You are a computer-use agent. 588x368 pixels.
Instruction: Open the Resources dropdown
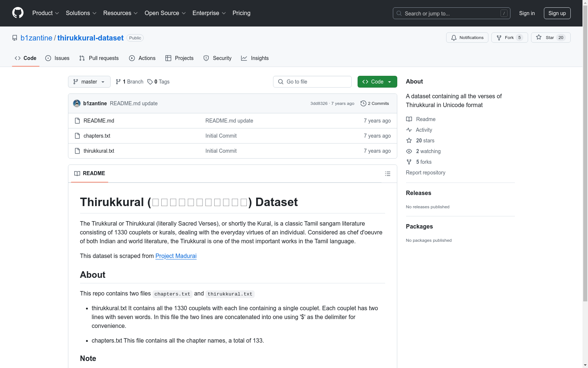(x=121, y=13)
